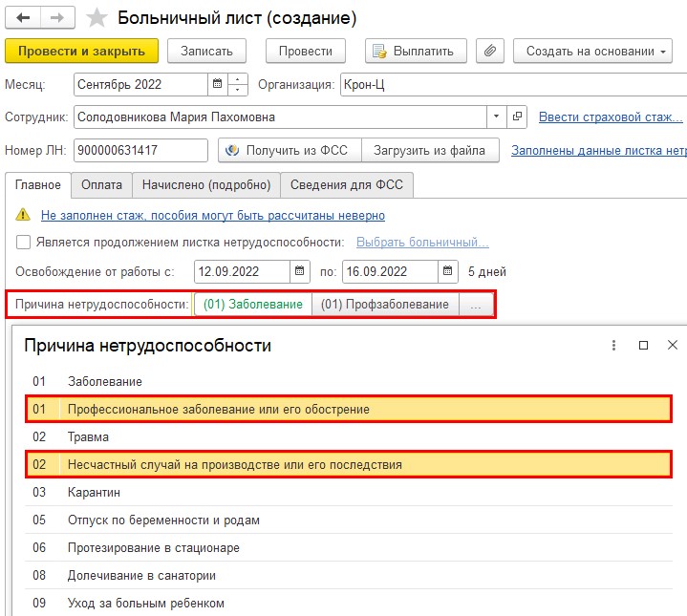Viewport: 687px width, 616px height.
Task: Follow the Ввести страховой стаж link
Action: click(611, 117)
